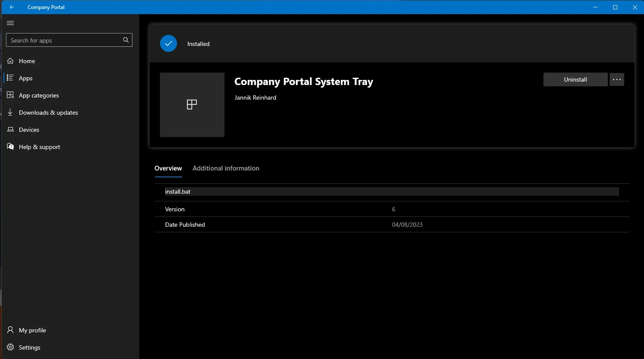Viewport: 644px width, 359px height.
Task: Open the more options ellipsis button
Action: coord(617,79)
